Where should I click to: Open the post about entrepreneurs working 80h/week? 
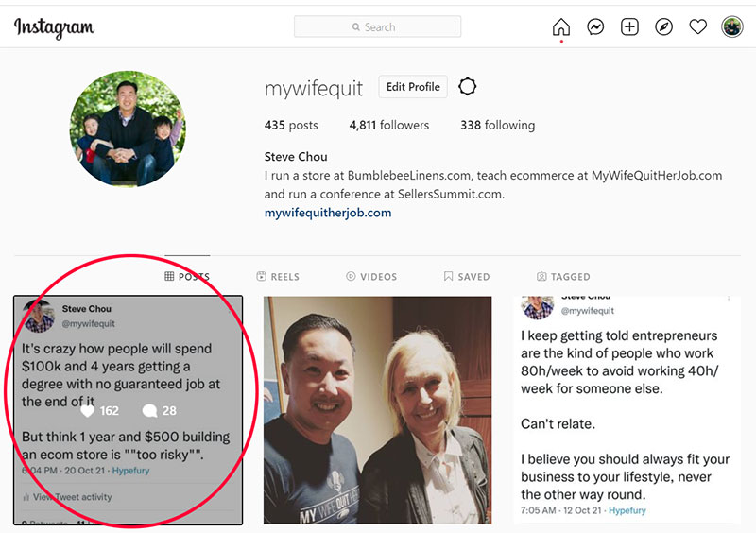(x=627, y=410)
